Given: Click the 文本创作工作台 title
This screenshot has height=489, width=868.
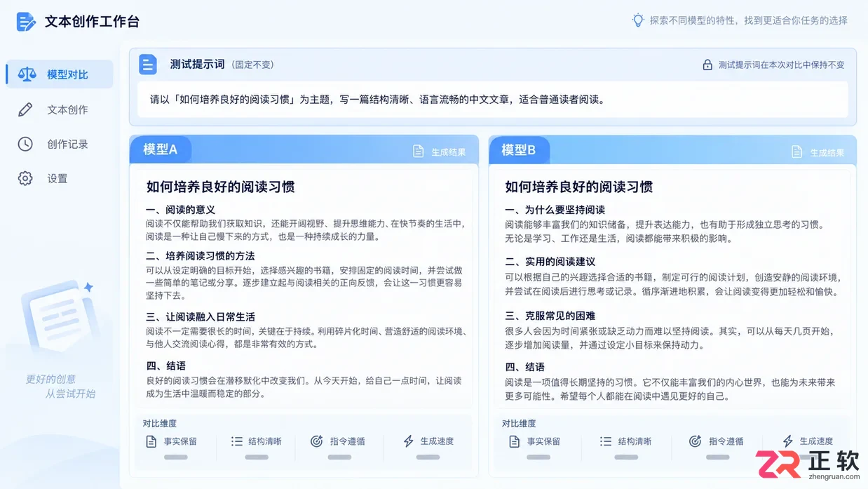Looking at the screenshot, I should (x=92, y=22).
